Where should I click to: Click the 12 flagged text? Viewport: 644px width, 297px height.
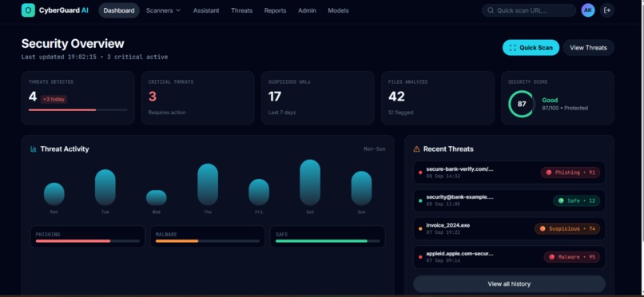[401, 113]
